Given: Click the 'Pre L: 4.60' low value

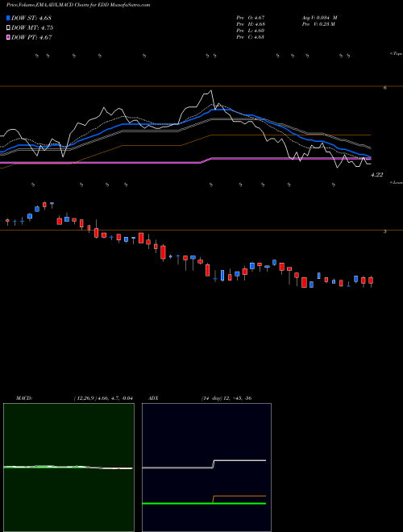Looking at the screenshot, I should coord(251,31).
